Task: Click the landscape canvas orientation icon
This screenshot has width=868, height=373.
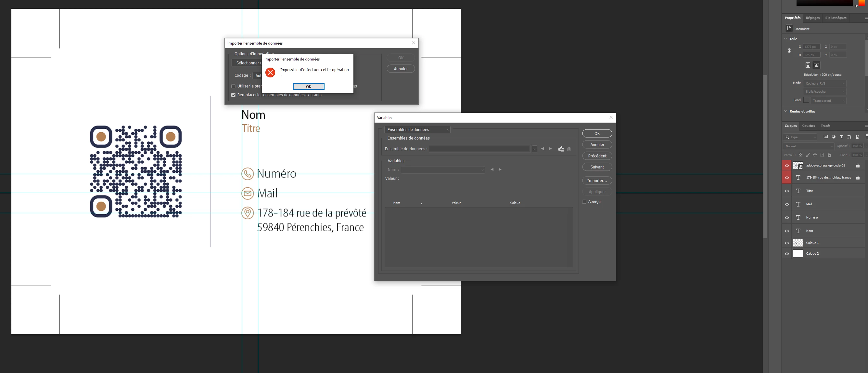Action: (x=816, y=65)
